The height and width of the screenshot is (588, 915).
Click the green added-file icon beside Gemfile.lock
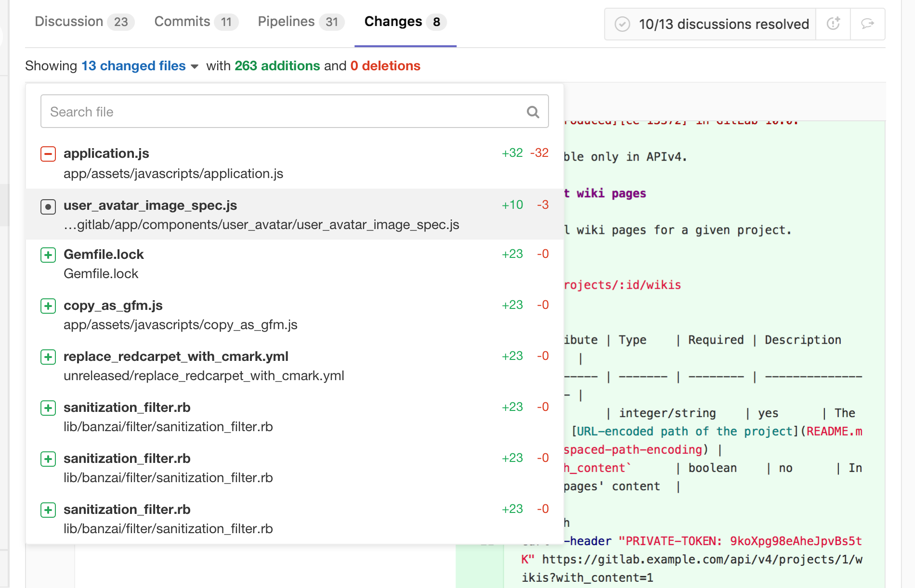pyautogui.click(x=48, y=255)
